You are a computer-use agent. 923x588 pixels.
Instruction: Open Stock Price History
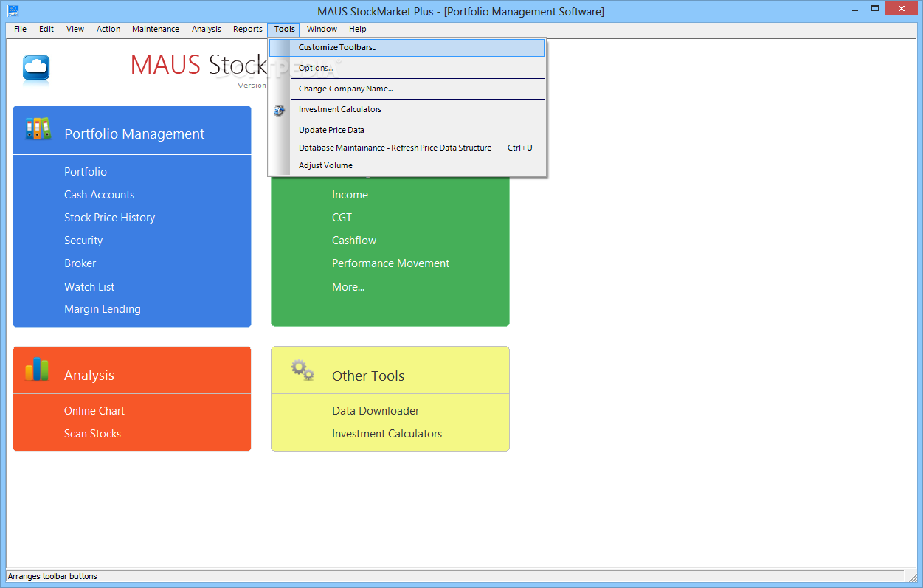click(110, 218)
